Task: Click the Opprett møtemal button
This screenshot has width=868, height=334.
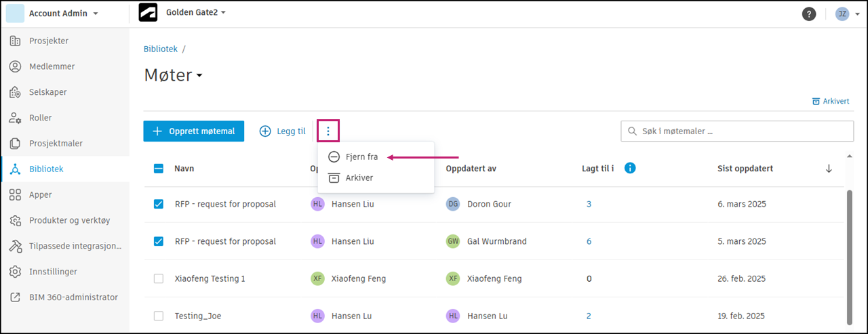Action: click(193, 131)
